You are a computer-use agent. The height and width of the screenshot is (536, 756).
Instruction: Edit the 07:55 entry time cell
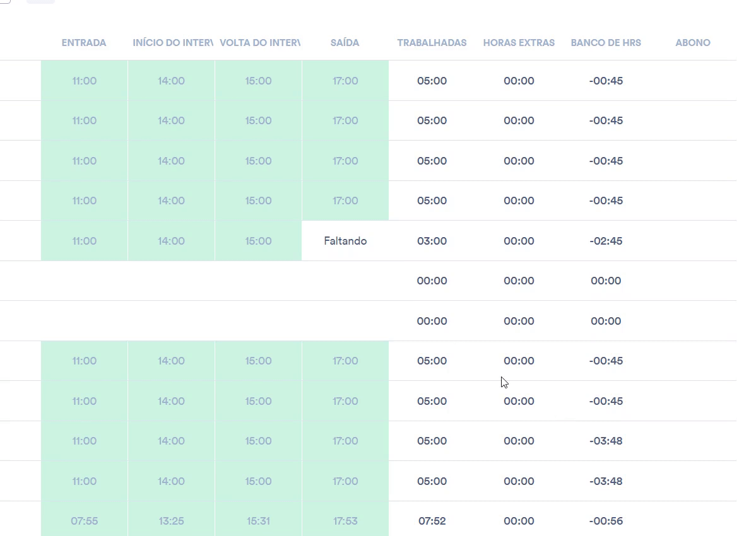coord(84,521)
